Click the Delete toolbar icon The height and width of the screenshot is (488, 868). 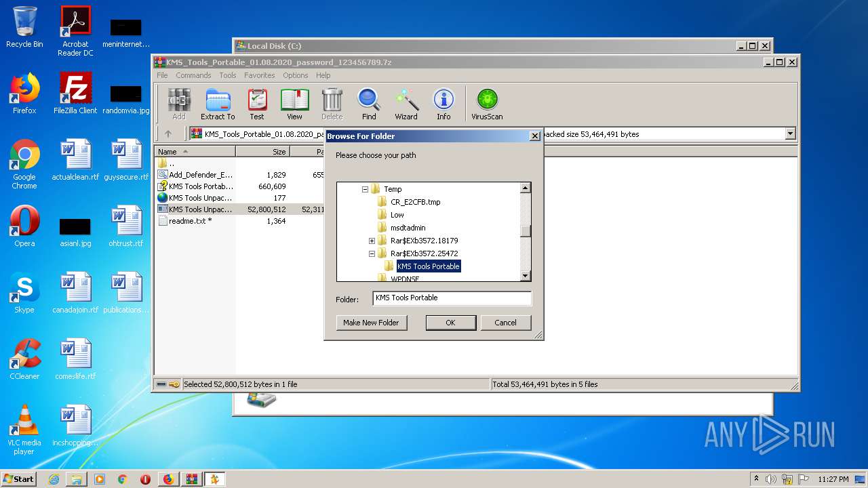tap(332, 104)
